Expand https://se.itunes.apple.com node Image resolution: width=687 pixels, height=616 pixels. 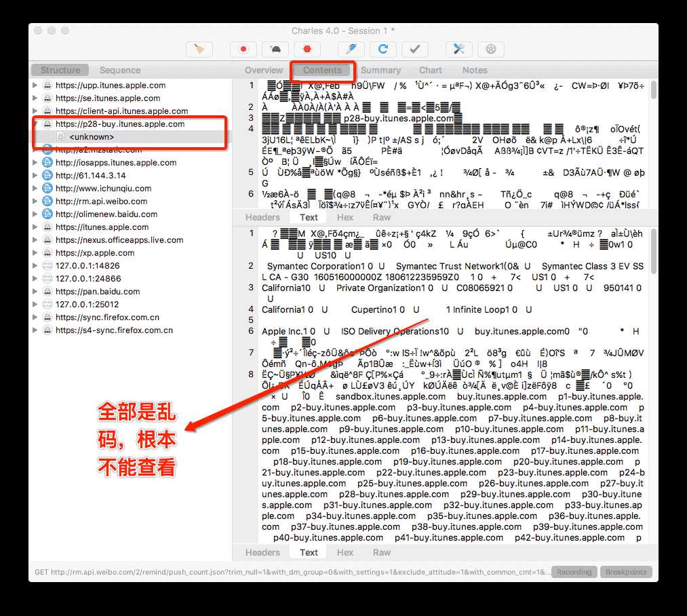[x=35, y=98]
